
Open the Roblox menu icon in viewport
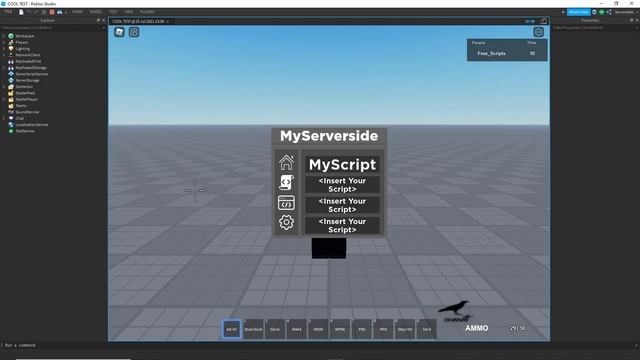119,32
